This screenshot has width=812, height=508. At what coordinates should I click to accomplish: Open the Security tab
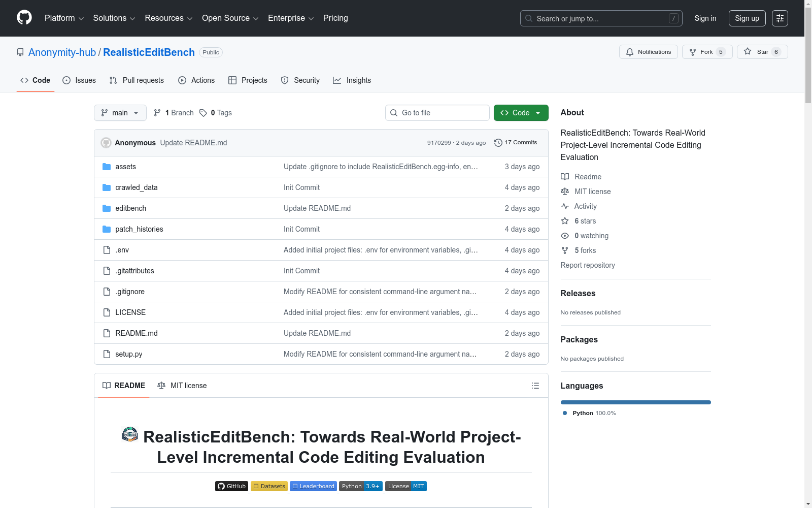[x=300, y=80]
